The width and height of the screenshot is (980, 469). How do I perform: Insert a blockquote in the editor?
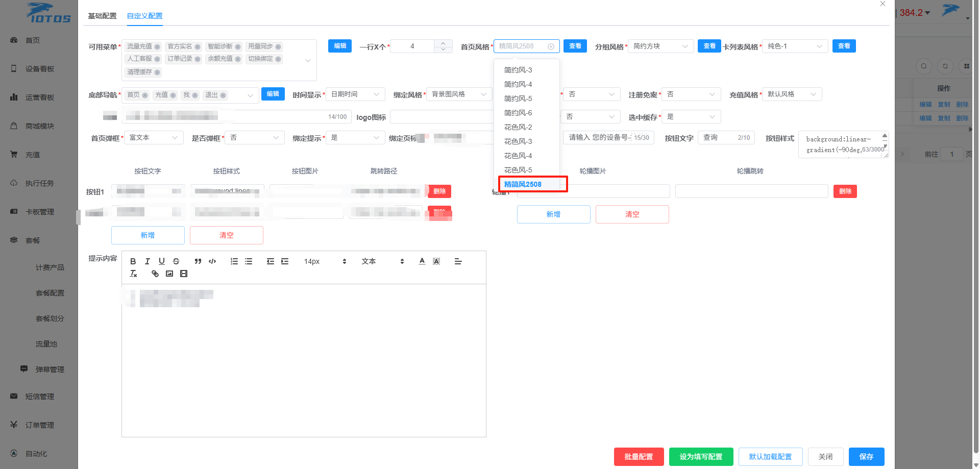click(198, 261)
